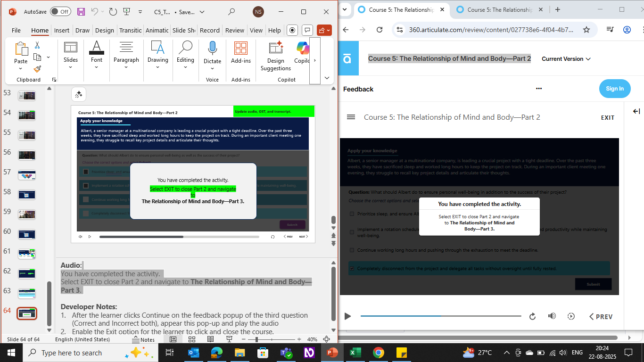Click the Cut scissors icon in the Clipboard group
Screen dimensions: 644x362
point(37,45)
